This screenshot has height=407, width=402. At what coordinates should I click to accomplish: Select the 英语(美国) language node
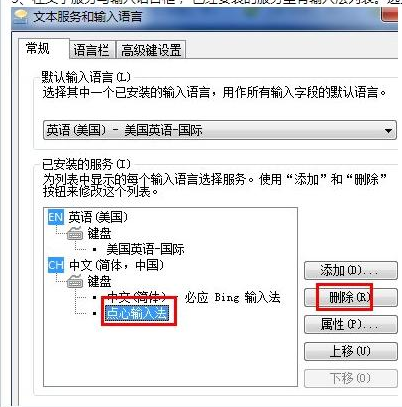(98, 217)
